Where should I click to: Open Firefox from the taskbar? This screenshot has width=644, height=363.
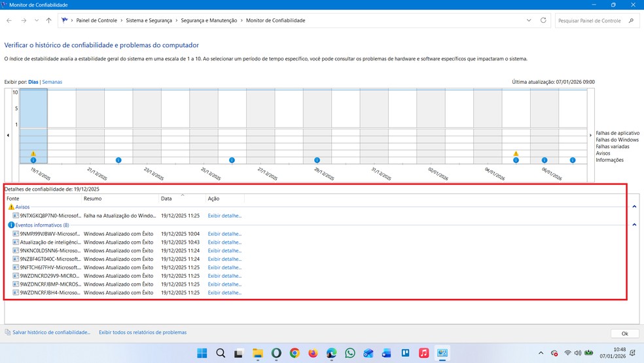click(x=313, y=353)
